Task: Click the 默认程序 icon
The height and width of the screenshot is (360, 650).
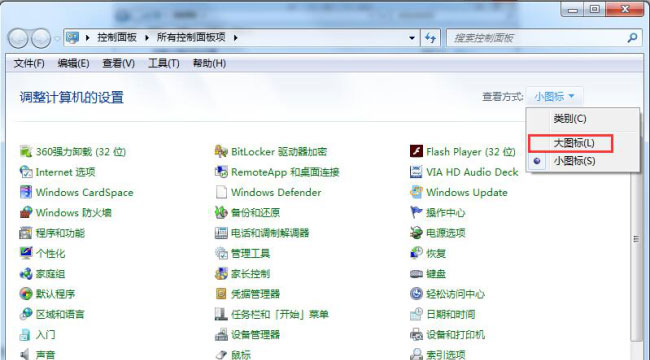Action: pyautogui.click(x=26, y=294)
